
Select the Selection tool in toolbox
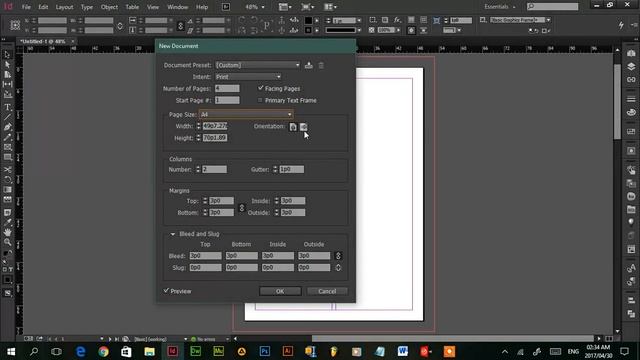click(7, 54)
